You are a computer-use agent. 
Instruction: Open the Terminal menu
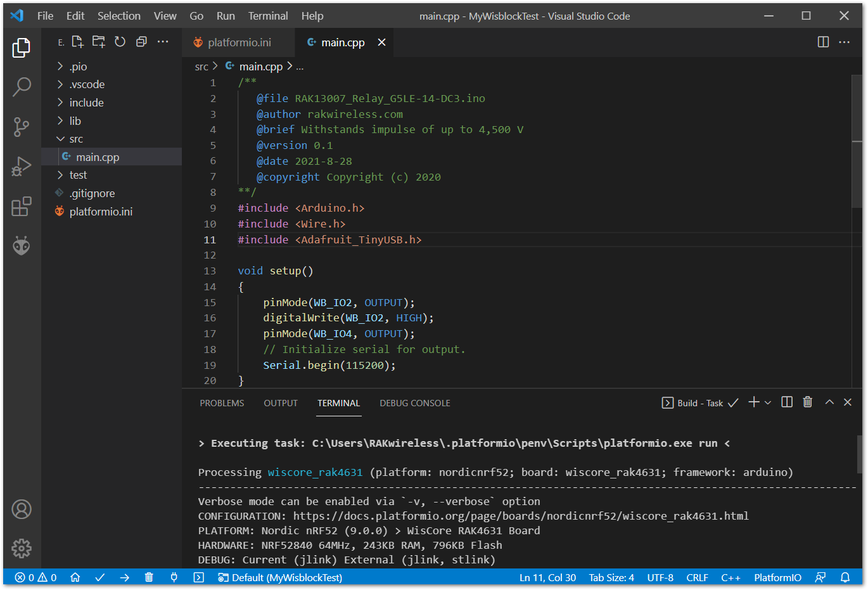tap(268, 16)
